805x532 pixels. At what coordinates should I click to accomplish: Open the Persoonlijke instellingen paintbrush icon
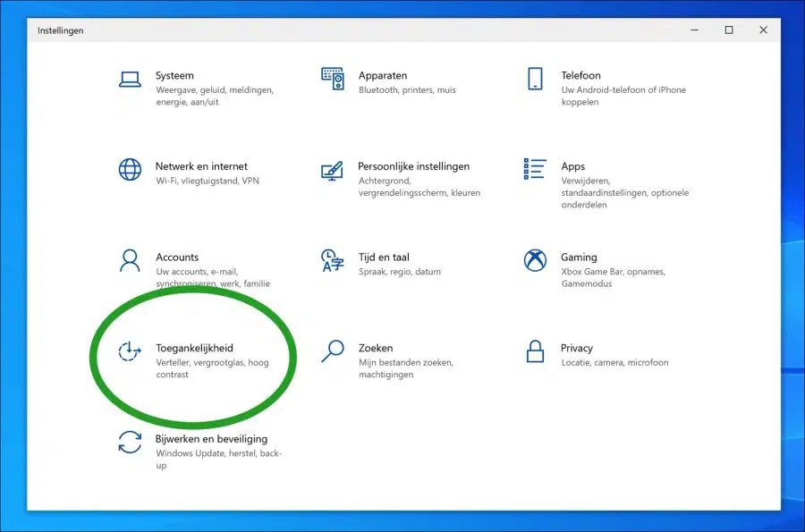332,171
